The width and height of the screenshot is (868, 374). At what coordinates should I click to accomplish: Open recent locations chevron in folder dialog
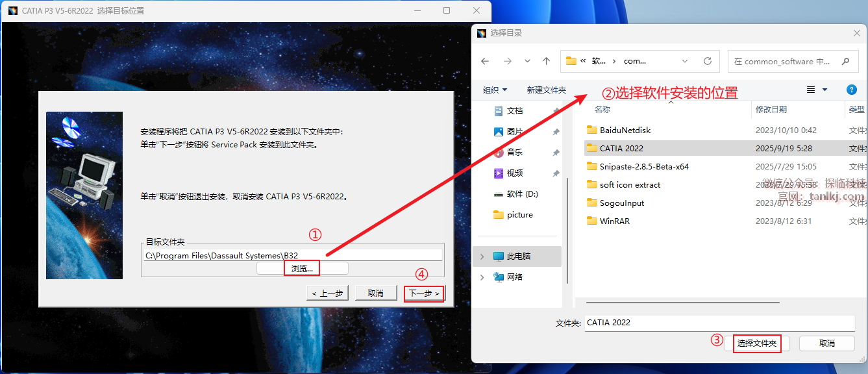(527, 61)
